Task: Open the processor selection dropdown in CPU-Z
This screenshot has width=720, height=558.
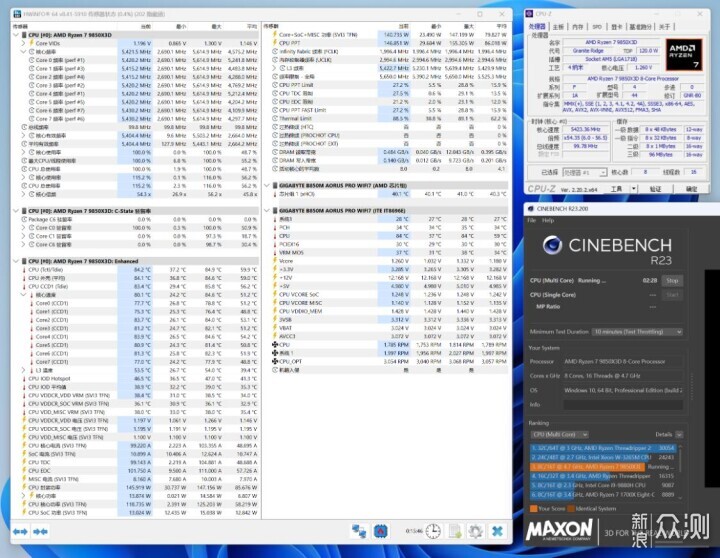Action: (585, 172)
